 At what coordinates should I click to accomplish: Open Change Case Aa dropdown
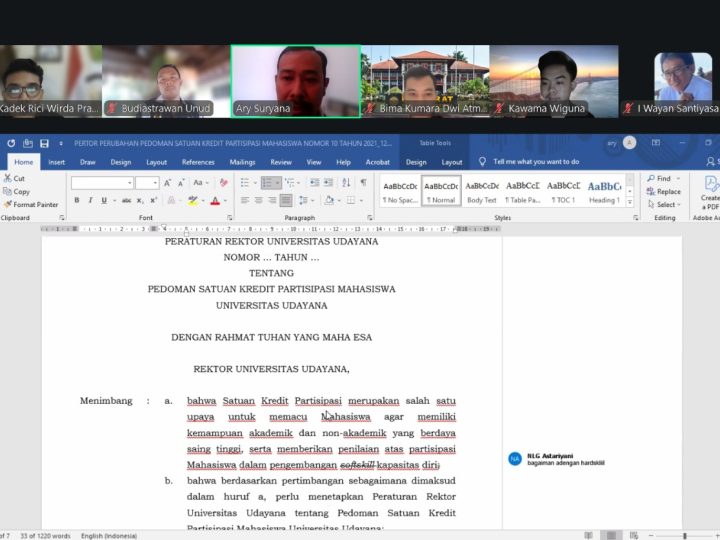201,183
